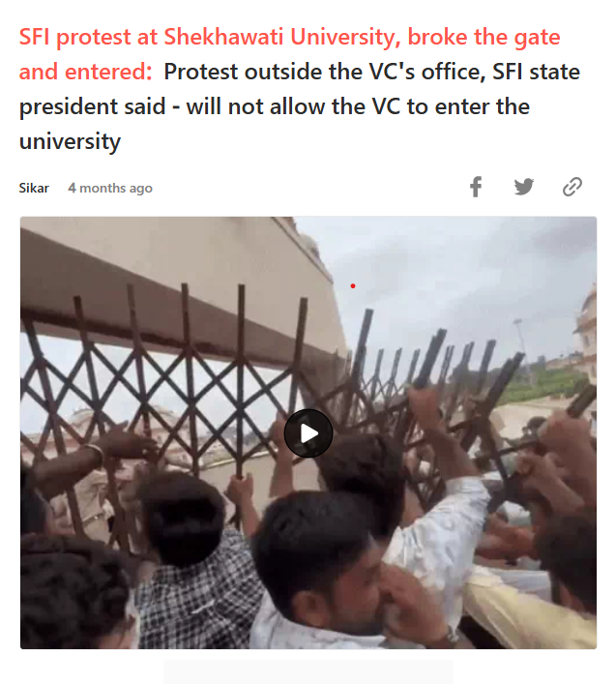Open the Sikar location link

coord(34,188)
